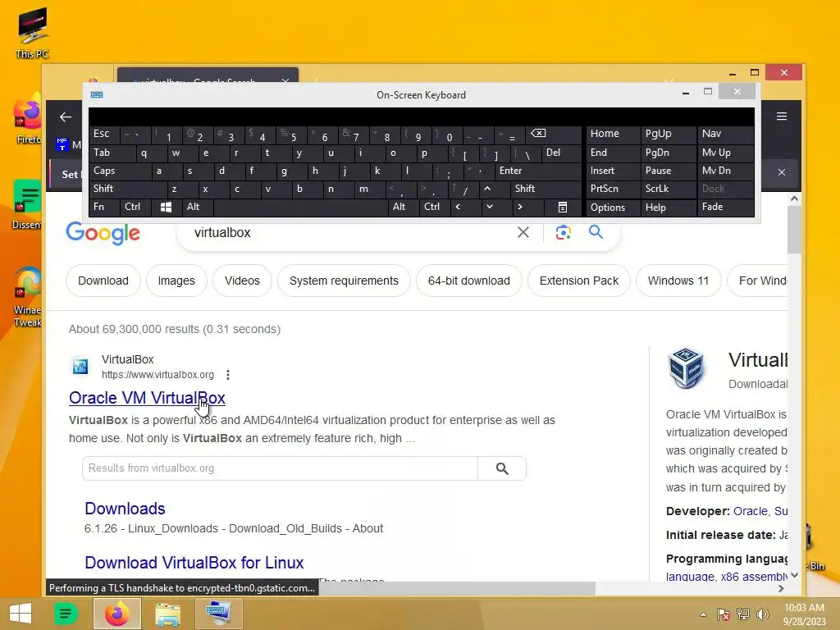Open On-Screen Keyboard taskbar icon
The width and height of the screenshot is (840, 630).
coord(218,614)
